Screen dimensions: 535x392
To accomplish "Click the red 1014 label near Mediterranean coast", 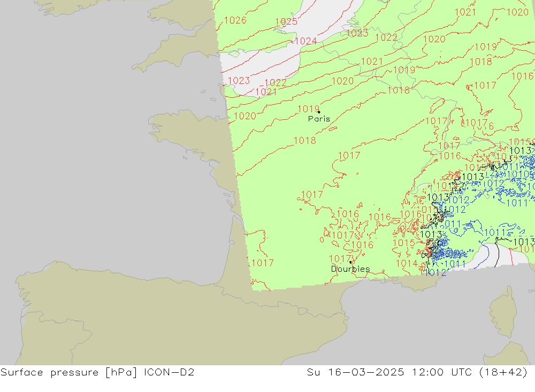I will [407, 263].
